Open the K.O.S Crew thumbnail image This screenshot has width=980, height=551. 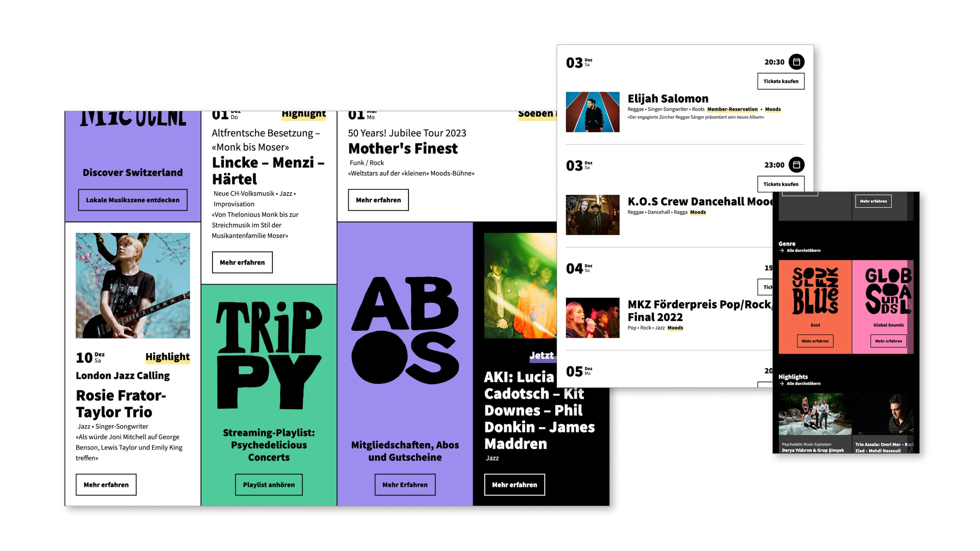click(x=592, y=215)
